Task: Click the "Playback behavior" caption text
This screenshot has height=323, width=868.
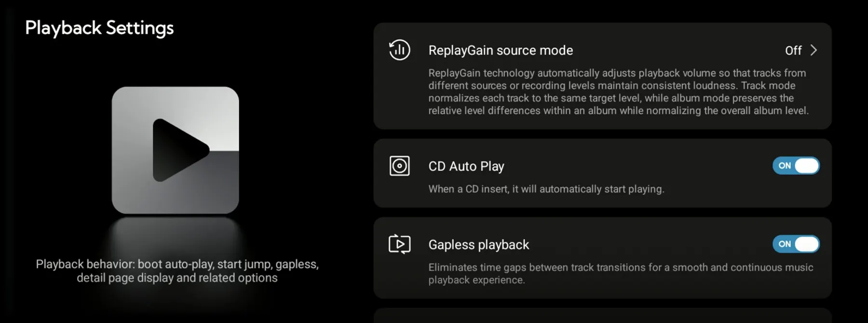Action: click(x=177, y=271)
